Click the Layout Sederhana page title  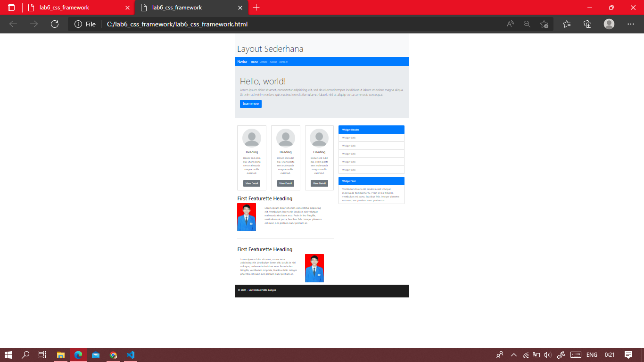270,49
